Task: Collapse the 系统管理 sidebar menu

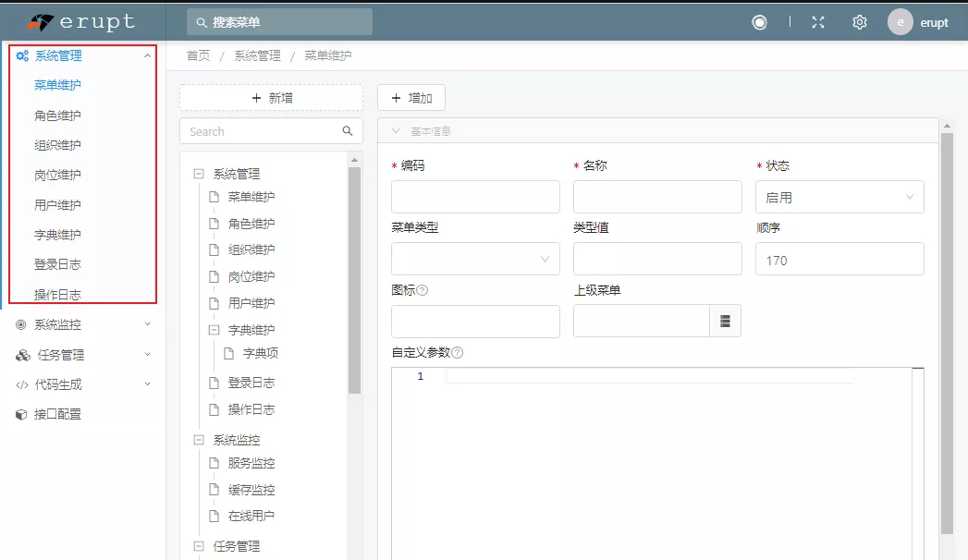Action: click(x=147, y=55)
